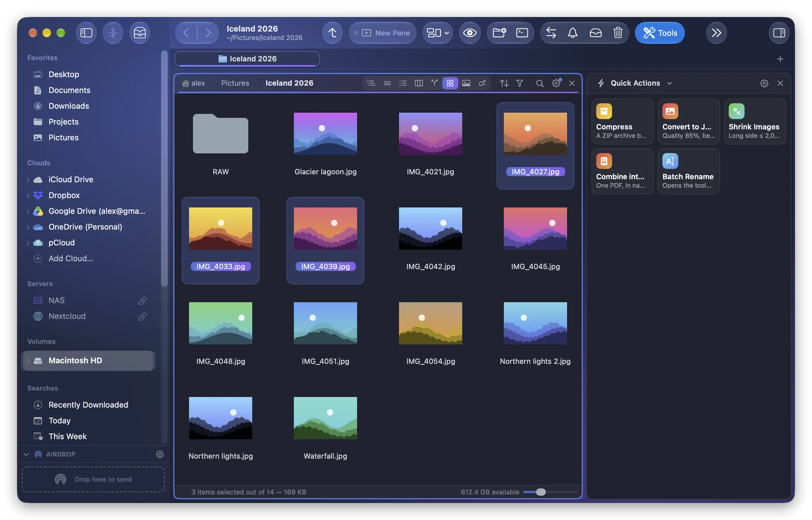The image size is (812, 520).
Task: Open the Recently Downloaded search
Action: pyautogui.click(x=89, y=405)
